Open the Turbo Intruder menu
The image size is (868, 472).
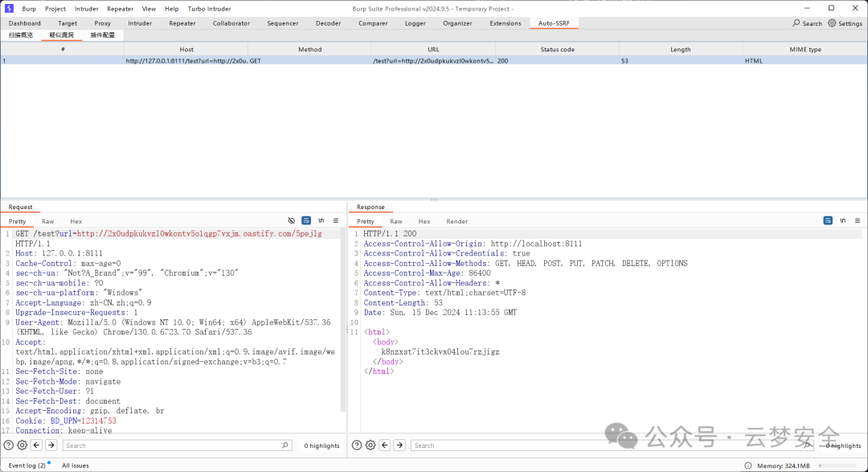click(209, 9)
